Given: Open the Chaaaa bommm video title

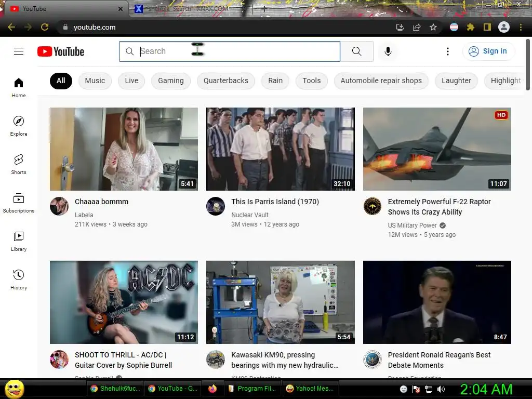Looking at the screenshot, I should pyautogui.click(x=101, y=202).
